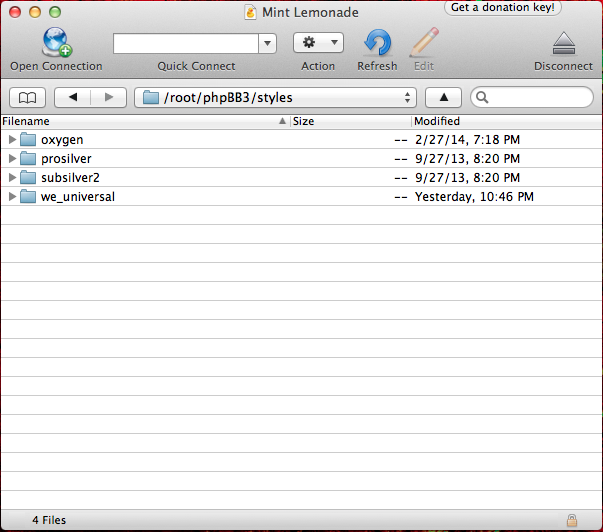Select the oxygen folder icon

28,139
